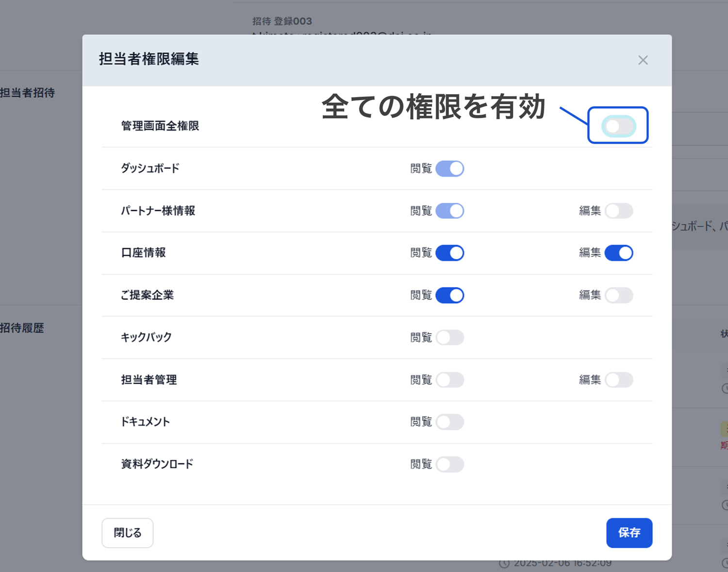The image size is (728, 572).
Task: Click the 保存 button
Action: click(629, 533)
